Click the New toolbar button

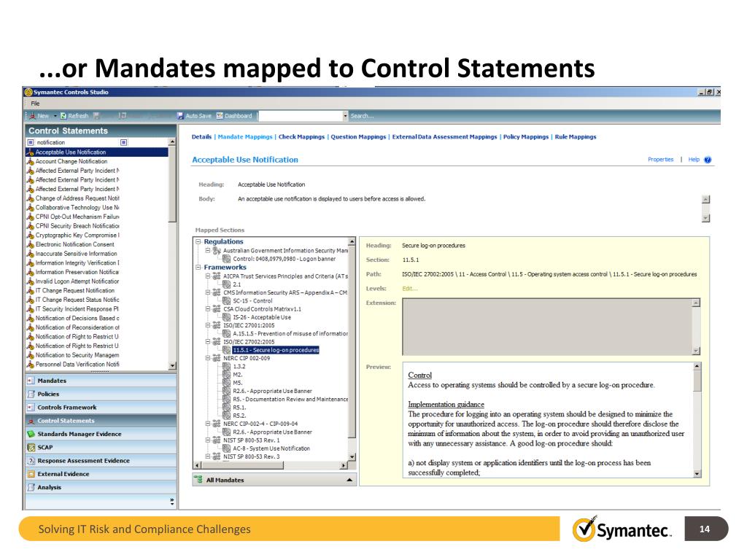39,116
